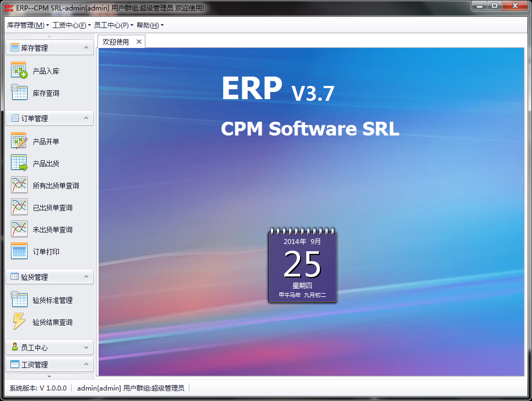Open the 产品入库 icon
Viewport: 532px width, 401px height.
click(x=19, y=70)
